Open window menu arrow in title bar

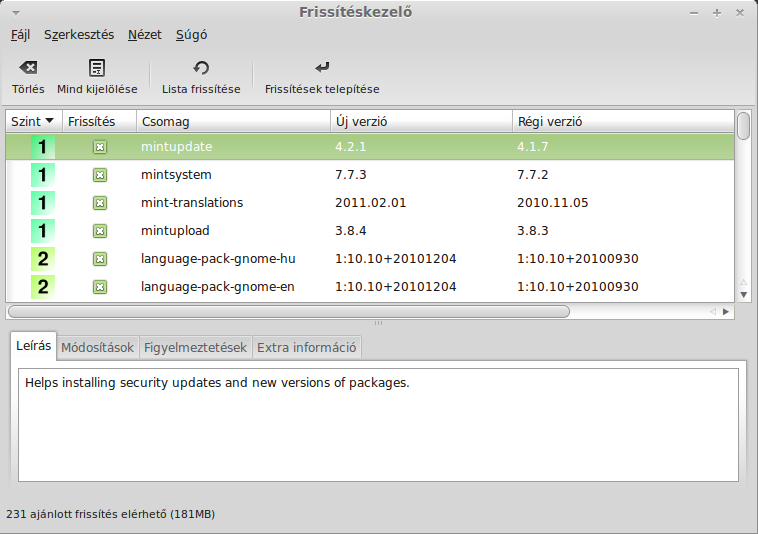(x=16, y=13)
